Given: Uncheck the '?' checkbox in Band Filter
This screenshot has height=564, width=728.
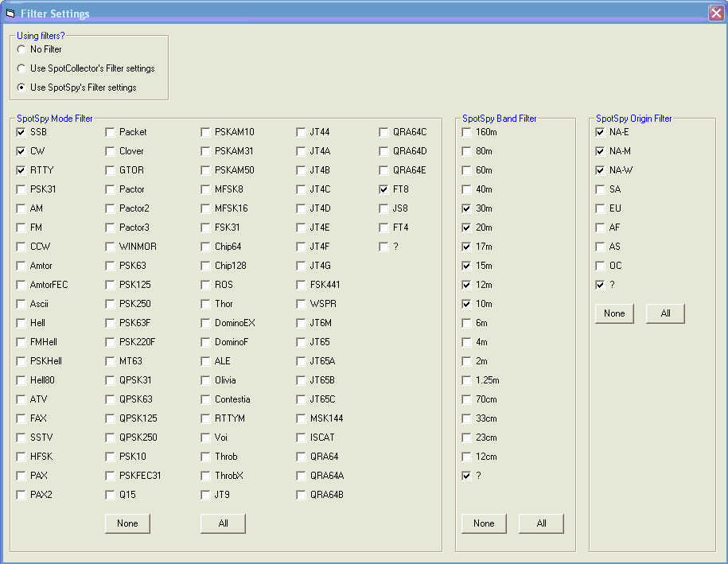Looking at the screenshot, I should click(x=466, y=476).
